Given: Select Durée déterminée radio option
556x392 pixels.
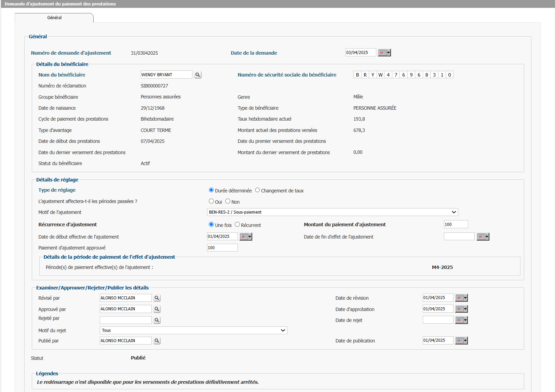Looking at the screenshot, I should pos(211,190).
